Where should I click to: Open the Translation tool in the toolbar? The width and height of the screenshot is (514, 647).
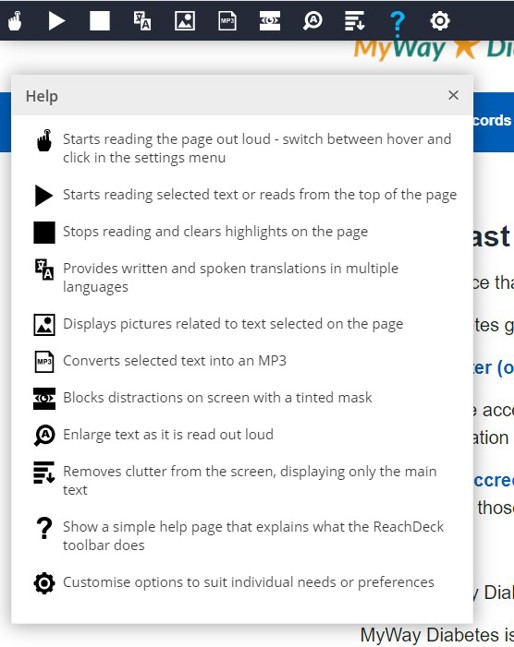click(x=142, y=21)
